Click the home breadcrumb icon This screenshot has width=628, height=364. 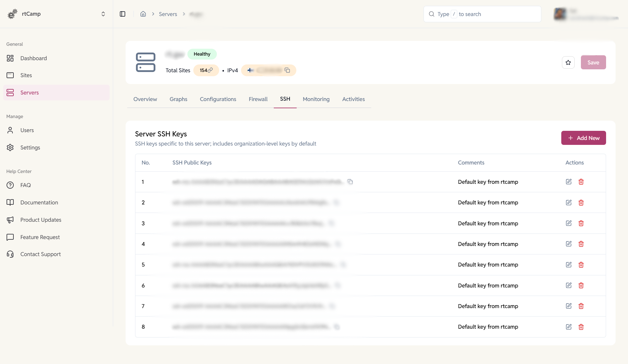[143, 14]
